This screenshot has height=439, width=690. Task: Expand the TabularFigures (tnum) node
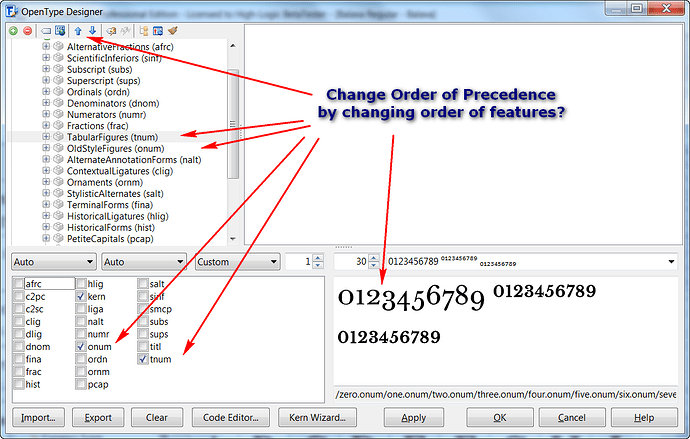(46, 137)
